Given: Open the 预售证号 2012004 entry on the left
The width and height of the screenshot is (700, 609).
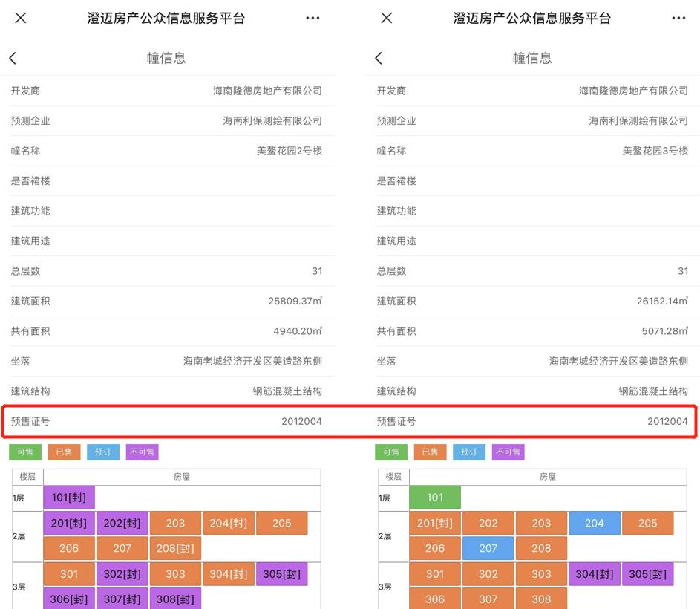Looking at the screenshot, I should coord(174,420).
